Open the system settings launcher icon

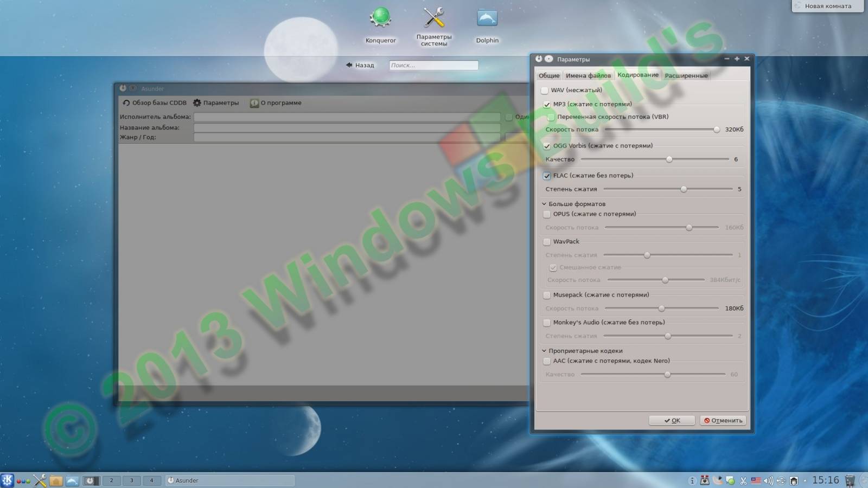(x=434, y=18)
